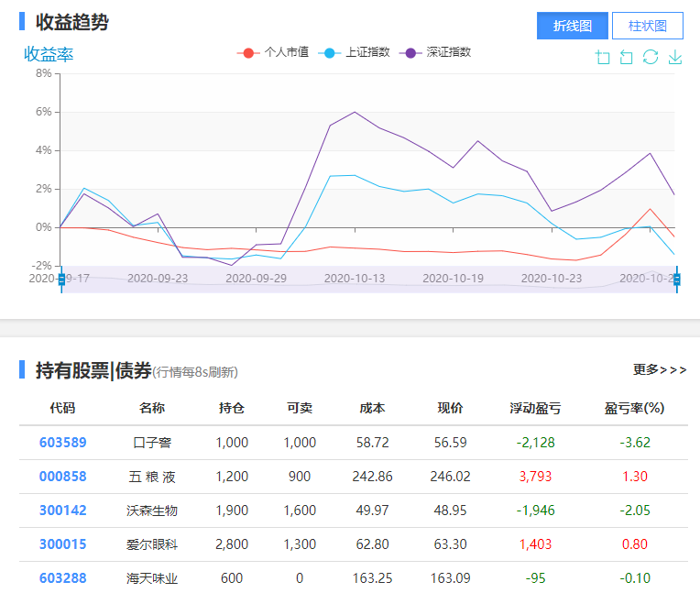Open 更多>>> to see more holdings
700x615 pixels.
point(659,369)
